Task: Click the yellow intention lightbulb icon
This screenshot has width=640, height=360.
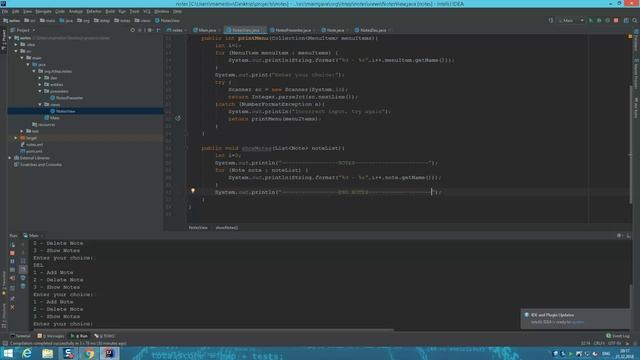Action: 193,191
